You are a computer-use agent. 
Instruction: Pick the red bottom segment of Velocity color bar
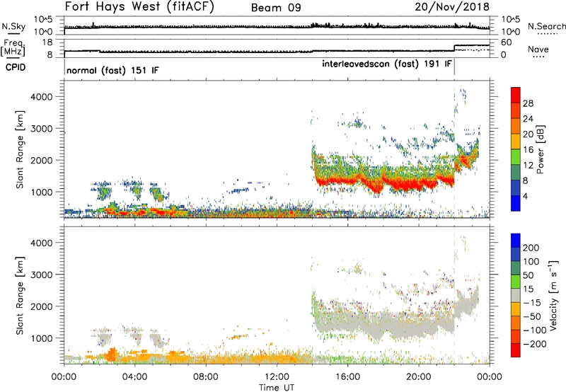(x=516, y=350)
